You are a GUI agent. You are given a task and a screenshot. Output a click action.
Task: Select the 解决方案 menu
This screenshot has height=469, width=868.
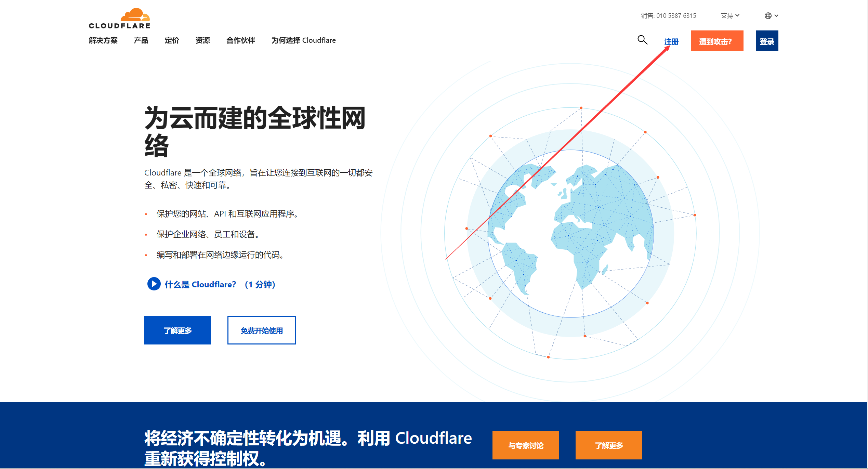coord(103,40)
